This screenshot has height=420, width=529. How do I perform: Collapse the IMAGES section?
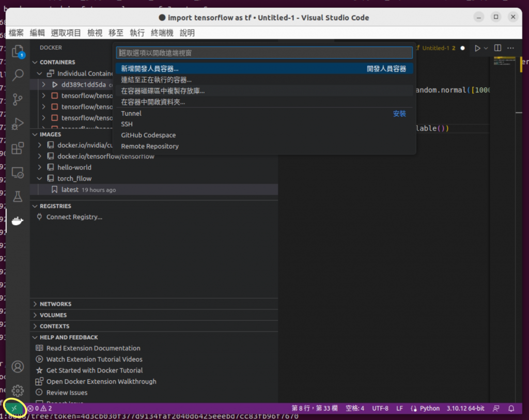coord(35,134)
